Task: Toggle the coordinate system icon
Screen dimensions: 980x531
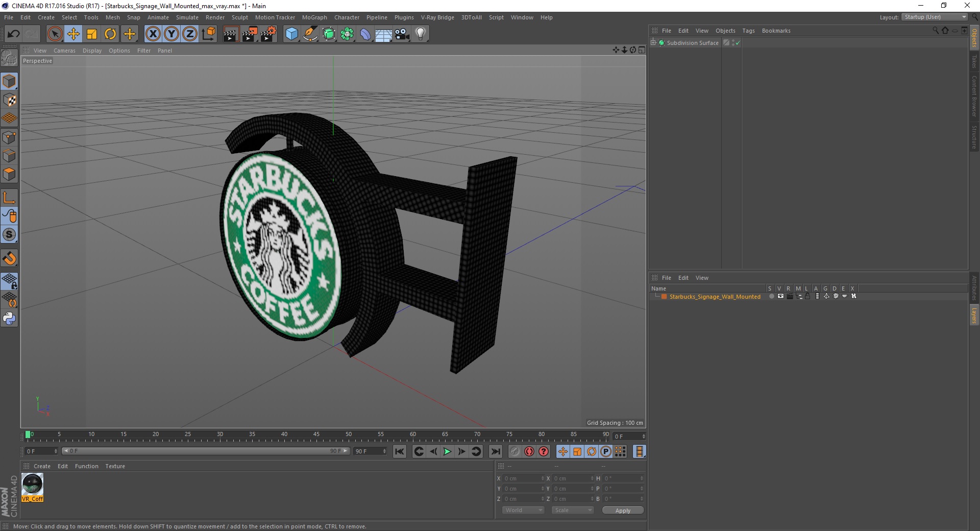Action: coord(208,34)
